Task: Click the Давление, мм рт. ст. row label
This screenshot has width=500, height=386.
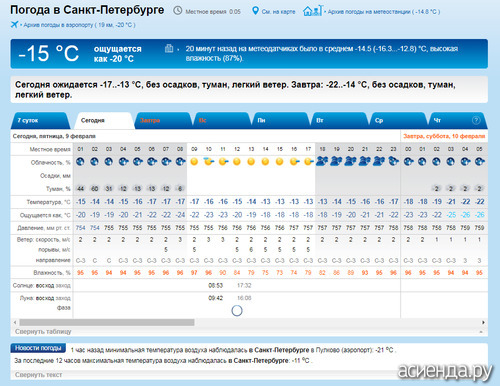Action: point(44,228)
